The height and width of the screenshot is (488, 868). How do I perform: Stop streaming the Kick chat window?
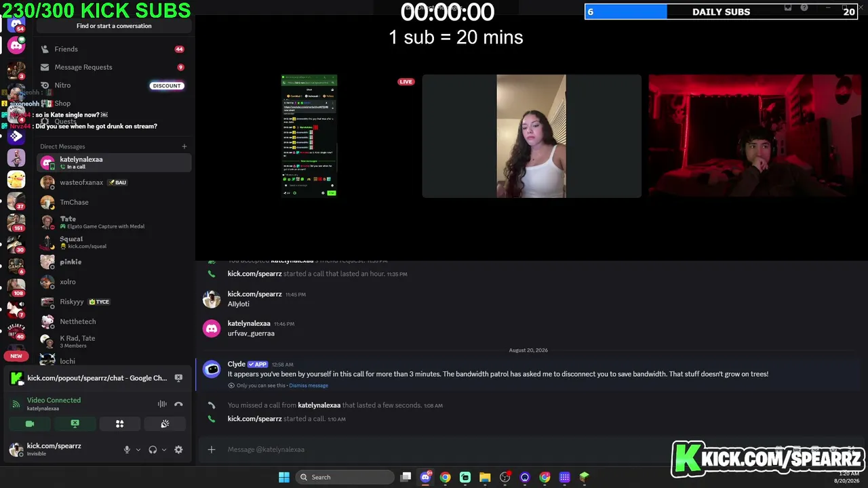pos(178,378)
